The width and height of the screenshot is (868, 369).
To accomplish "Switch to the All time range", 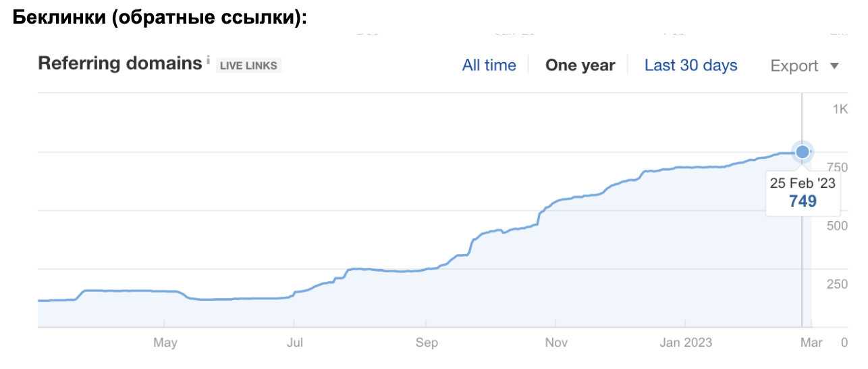I will [489, 66].
